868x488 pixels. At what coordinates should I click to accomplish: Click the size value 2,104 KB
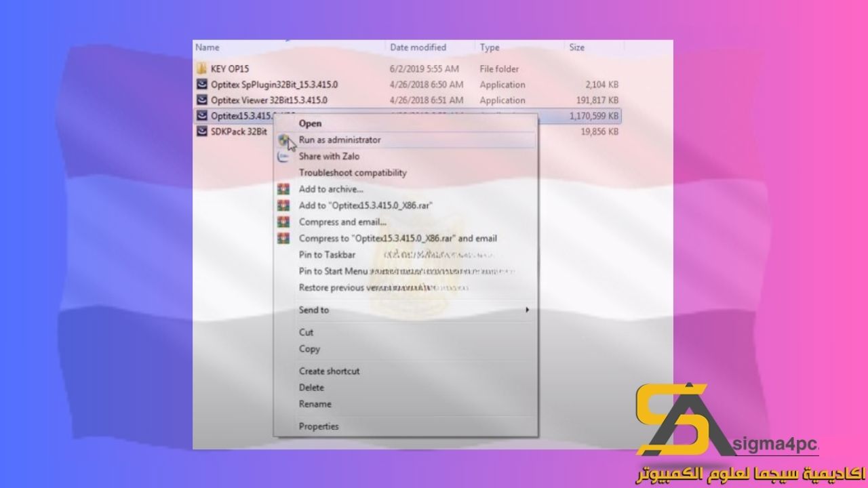coord(601,85)
